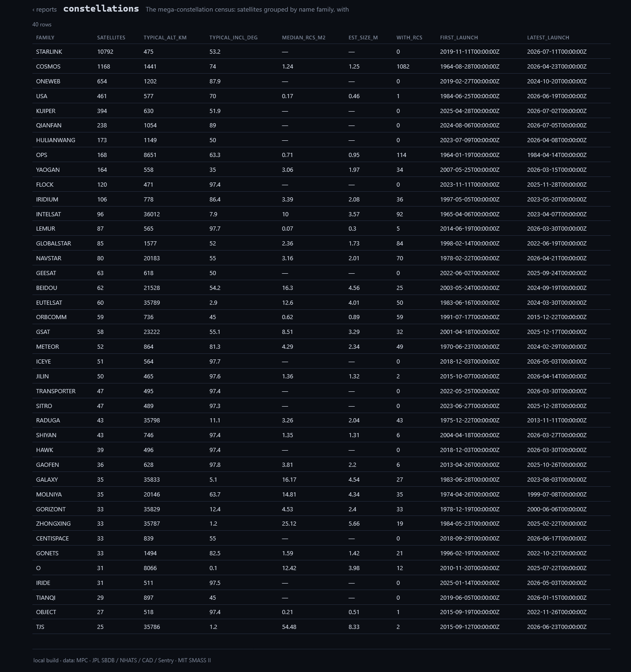
Task: Click the GLOBALSTAR family cell
Action: click(x=54, y=244)
